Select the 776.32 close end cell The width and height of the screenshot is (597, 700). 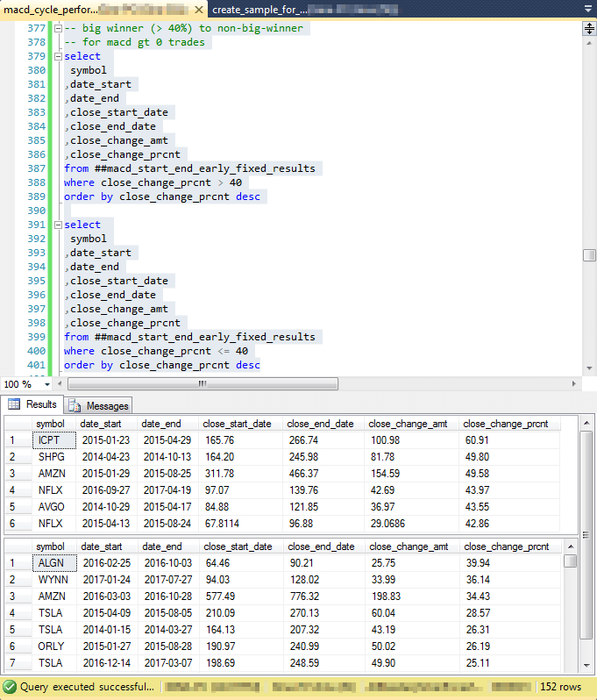(x=324, y=596)
